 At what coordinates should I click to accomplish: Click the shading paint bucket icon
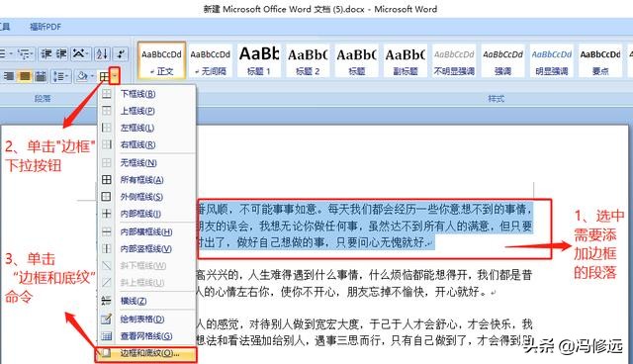pyautogui.click(x=82, y=76)
